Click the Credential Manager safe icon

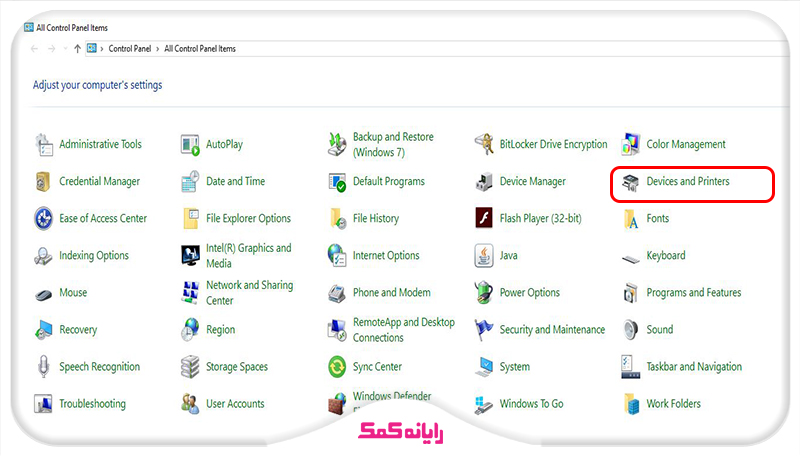[44, 182]
